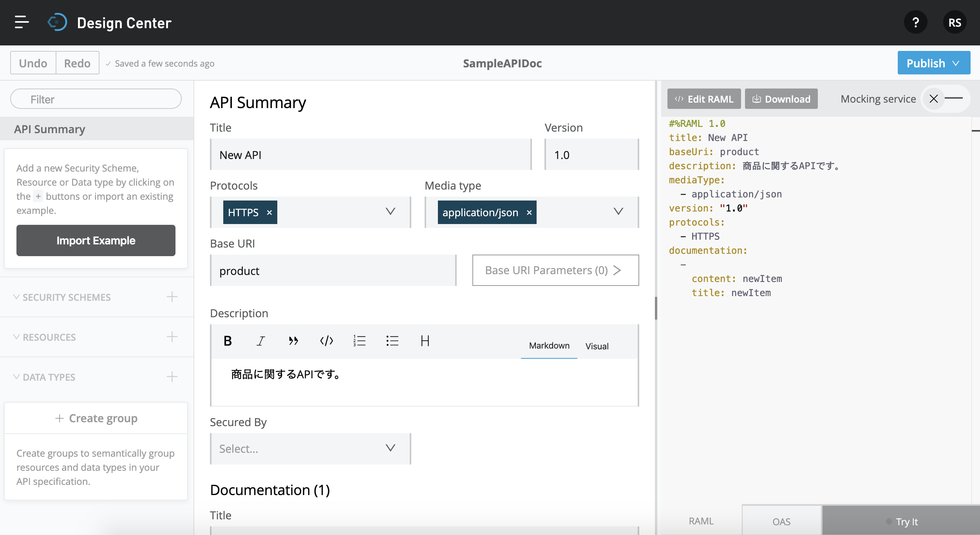Insert code formatting in Description
The height and width of the screenshot is (535, 980).
pyautogui.click(x=326, y=341)
